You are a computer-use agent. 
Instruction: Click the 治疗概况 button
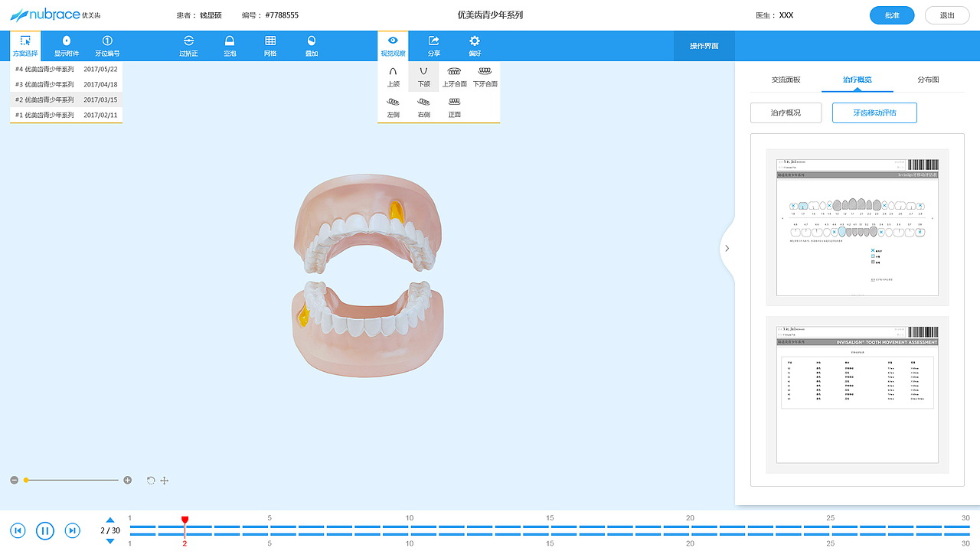(786, 112)
